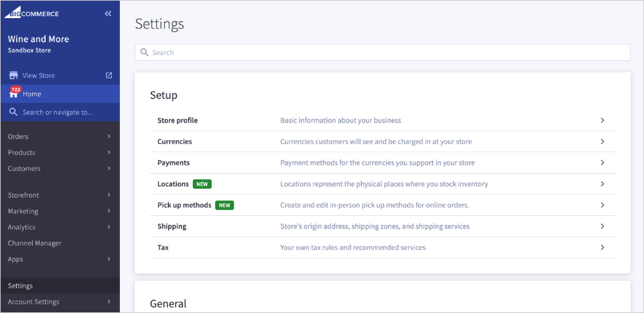Click the View Store storefront icon
The width and height of the screenshot is (644, 313).
13,76
